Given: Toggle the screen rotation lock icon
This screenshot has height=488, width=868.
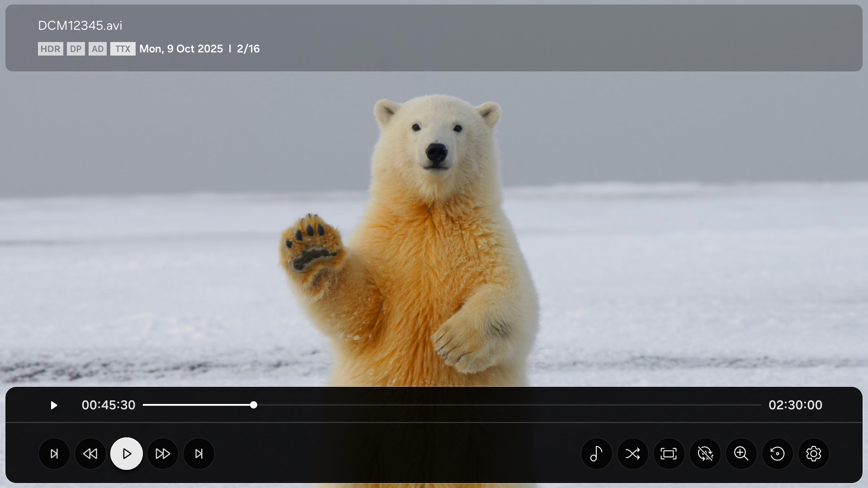Looking at the screenshot, I should 705,454.
